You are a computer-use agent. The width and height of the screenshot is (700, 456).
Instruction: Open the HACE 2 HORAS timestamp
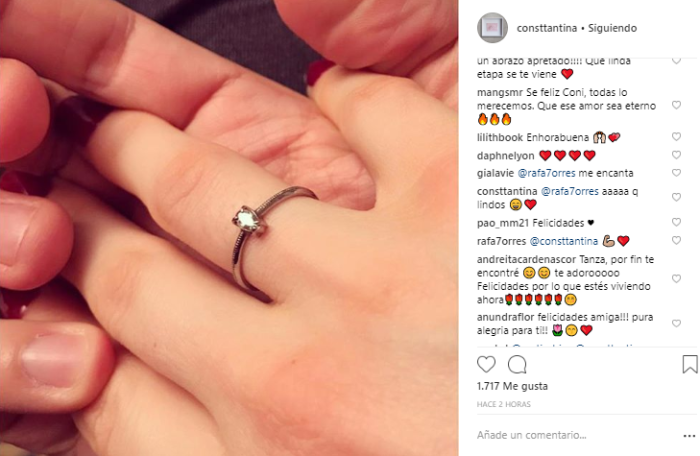pyautogui.click(x=504, y=404)
